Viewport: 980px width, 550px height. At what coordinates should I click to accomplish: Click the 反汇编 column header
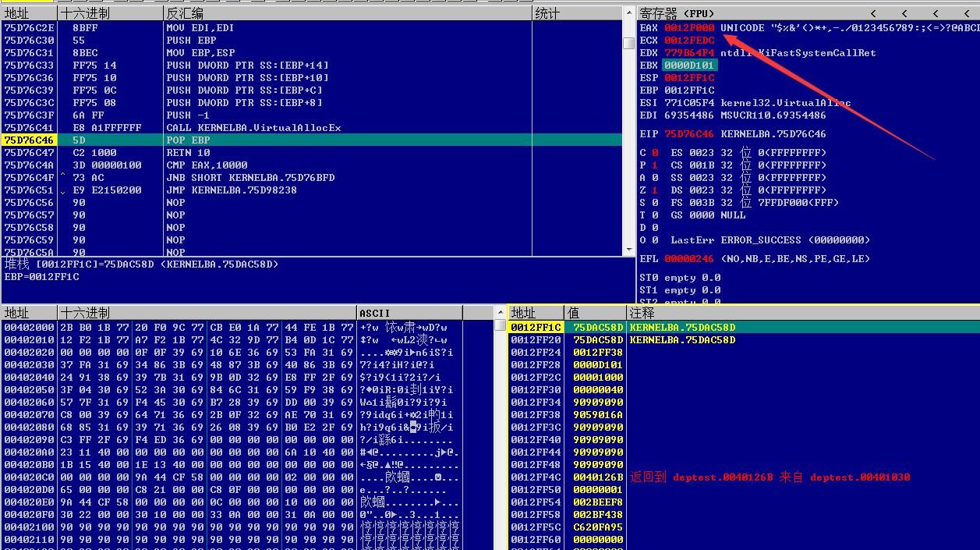coord(347,13)
